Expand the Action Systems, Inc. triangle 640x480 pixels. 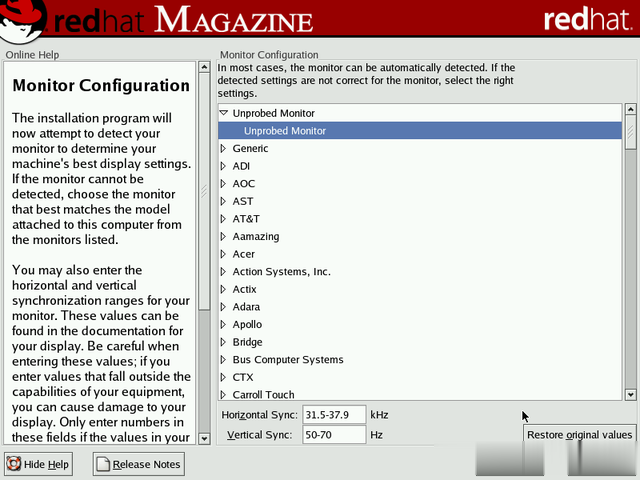[223, 271]
